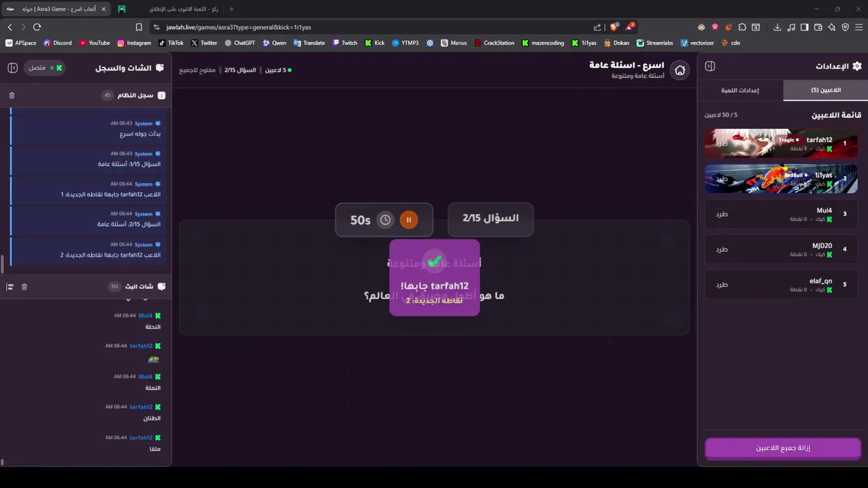Screen dimensions: 868x488
Task: Kick player elaf_qn
Action: [722, 285]
